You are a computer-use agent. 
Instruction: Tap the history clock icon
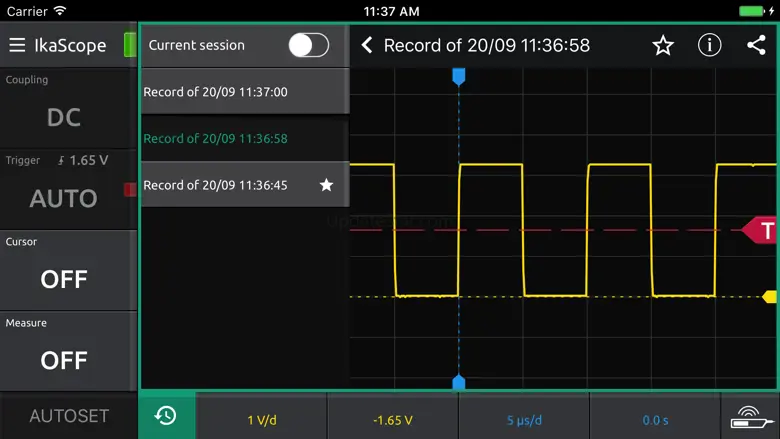pos(166,416)
